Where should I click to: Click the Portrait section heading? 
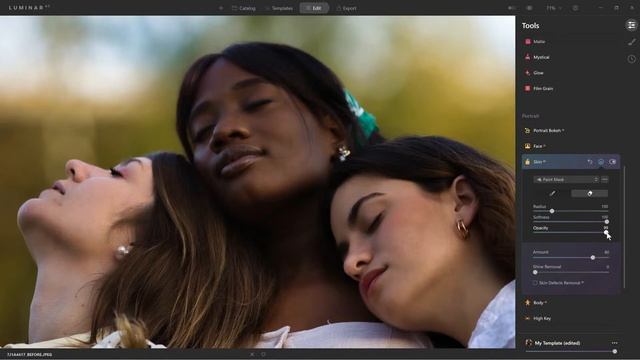pos(530,116)
